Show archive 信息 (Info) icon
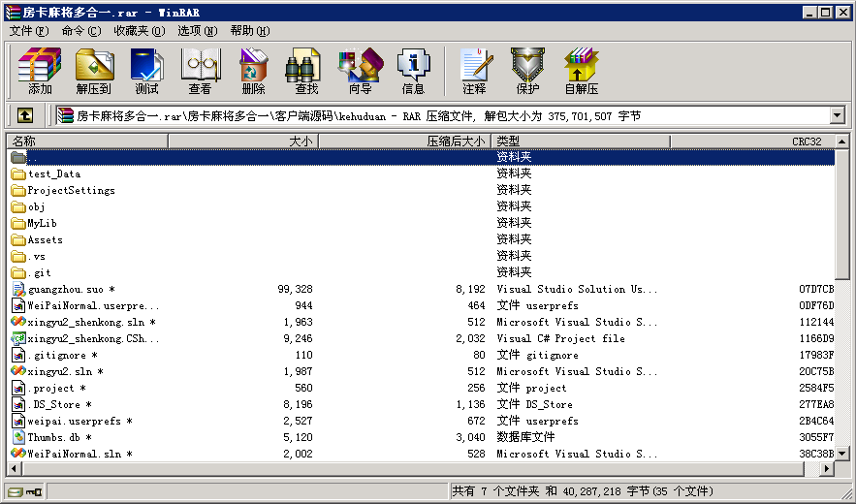The image size is (856, 504). [x=413, y=71]
